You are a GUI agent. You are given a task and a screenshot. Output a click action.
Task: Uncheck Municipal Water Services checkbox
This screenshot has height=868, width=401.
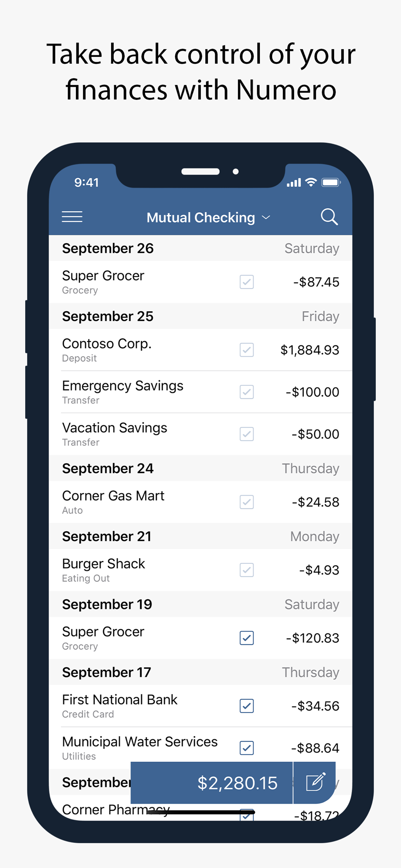pyautogui.click(x=247, y=748)
